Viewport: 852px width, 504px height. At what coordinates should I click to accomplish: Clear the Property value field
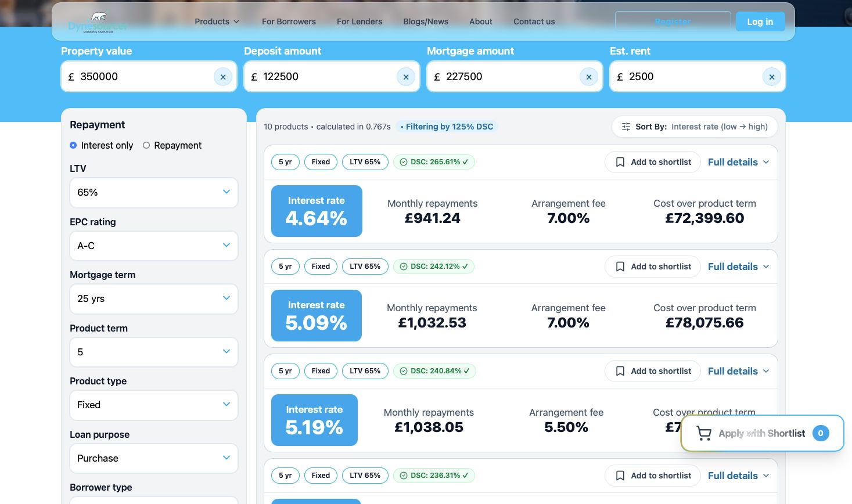coord(223,77)
